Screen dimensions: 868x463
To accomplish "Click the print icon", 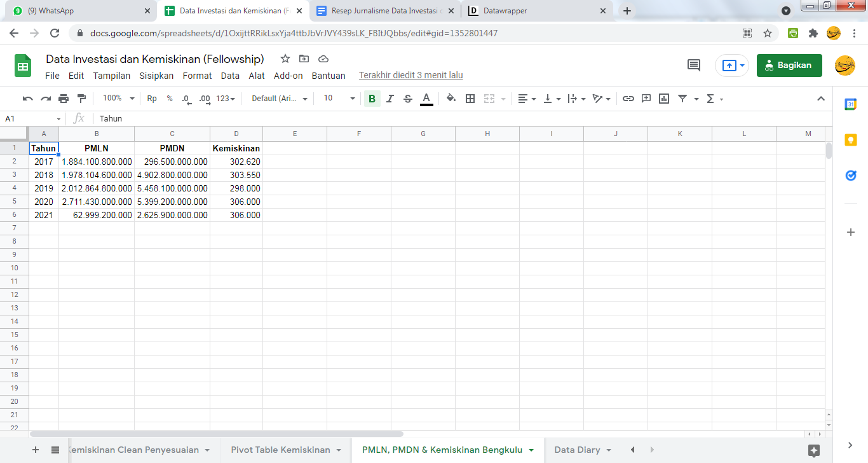I will tap(64, 99).
